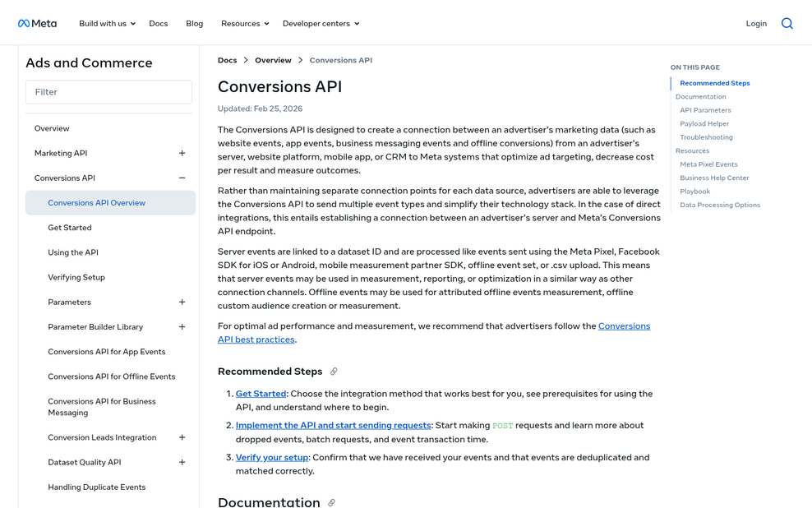Click the Marketing API sidebar label
This screenshot has height=508, width=812.
point(61,153)
